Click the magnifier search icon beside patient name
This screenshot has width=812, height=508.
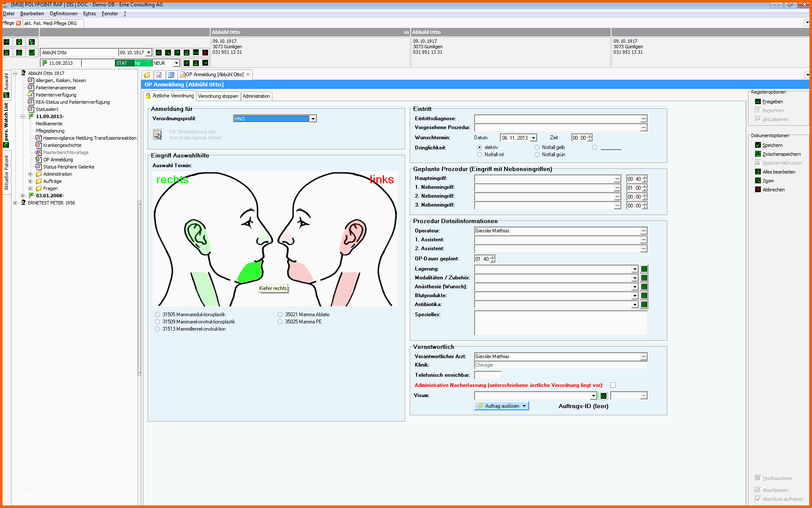click(168, 52)
